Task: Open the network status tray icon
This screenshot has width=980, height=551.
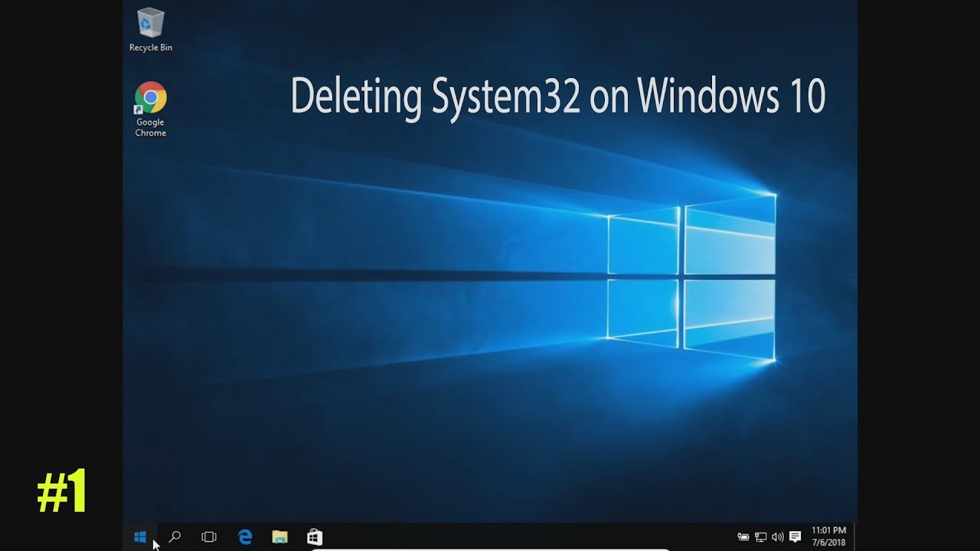Action: click(761, 537)
